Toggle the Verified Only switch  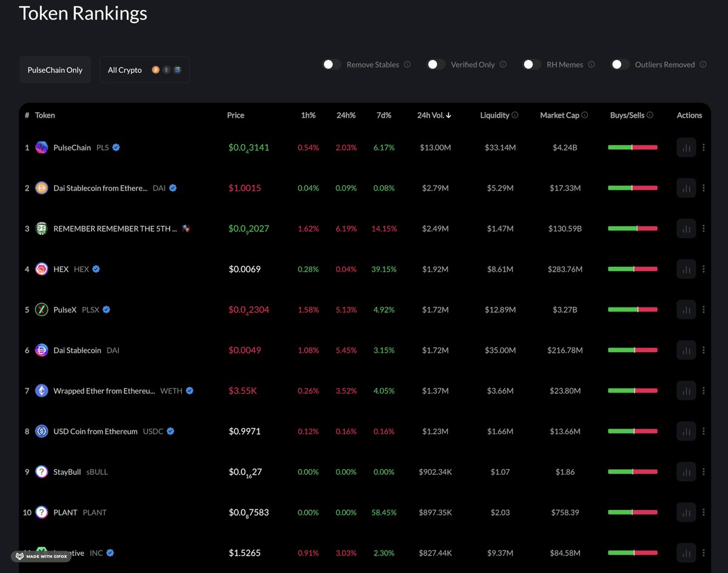[436, 64]
